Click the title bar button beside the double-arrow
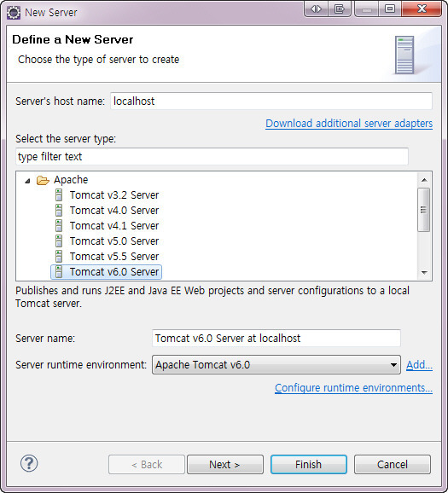The height and width of the screenshot is (493, 448). click(x=339, y=9)
